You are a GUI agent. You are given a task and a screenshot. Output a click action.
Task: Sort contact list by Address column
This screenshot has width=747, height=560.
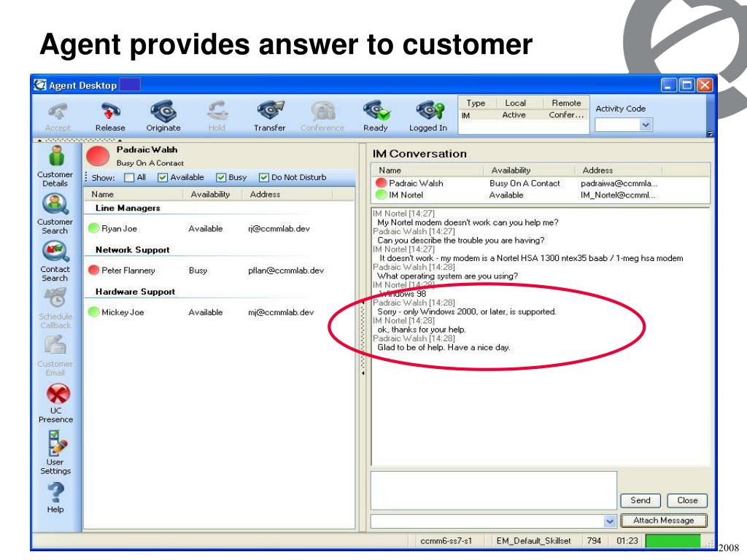[x=287, y=194]
